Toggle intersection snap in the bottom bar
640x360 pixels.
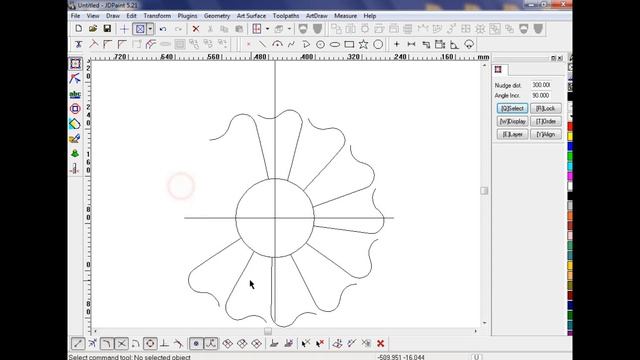tap(122, 344)
